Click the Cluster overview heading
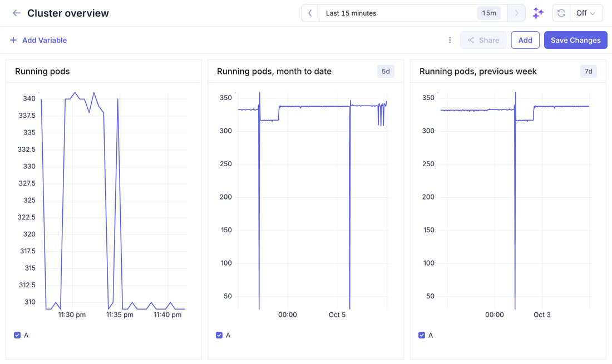 (68, 13)
